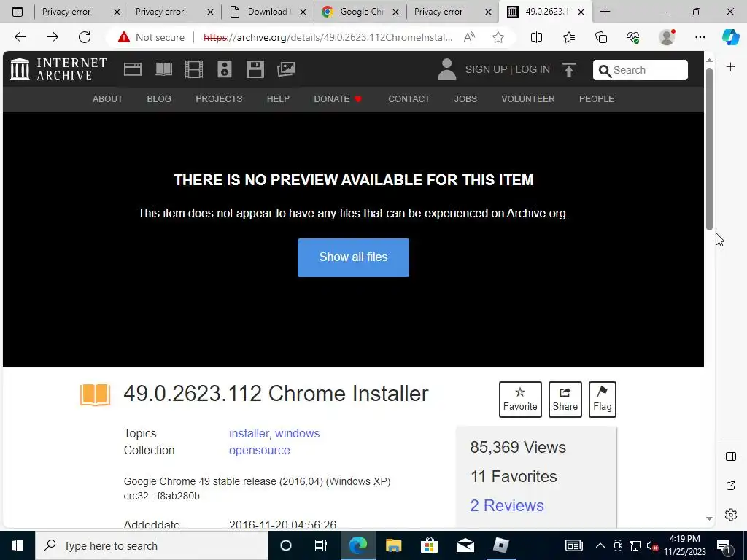Viewport: 747px width, 560px height.
Task: Close the 49.0.2623 Archive tab
Action: (x=581, y=12)
